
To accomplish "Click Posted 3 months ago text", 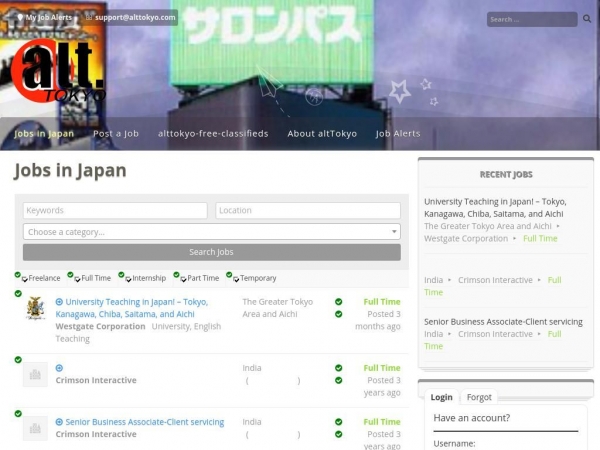I will point(378,320).
